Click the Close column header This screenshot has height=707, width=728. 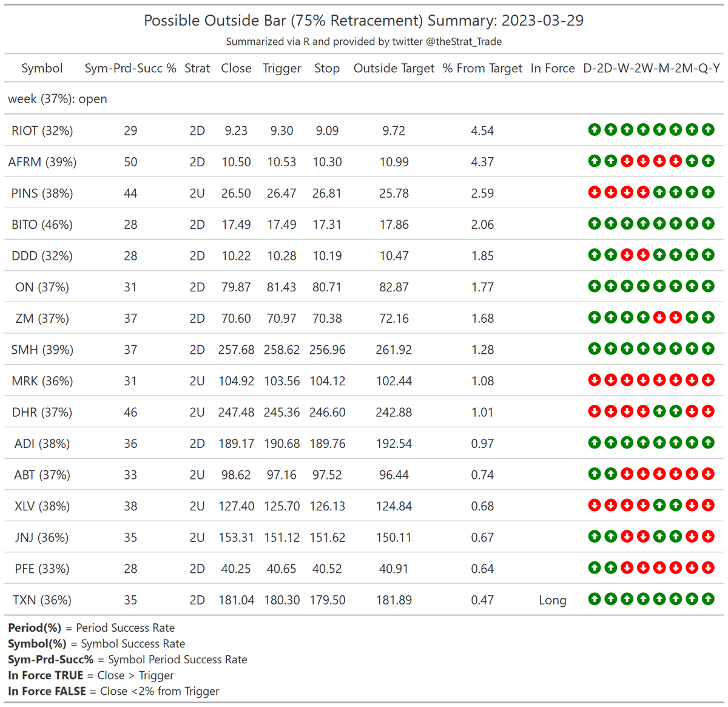[236, 69]
